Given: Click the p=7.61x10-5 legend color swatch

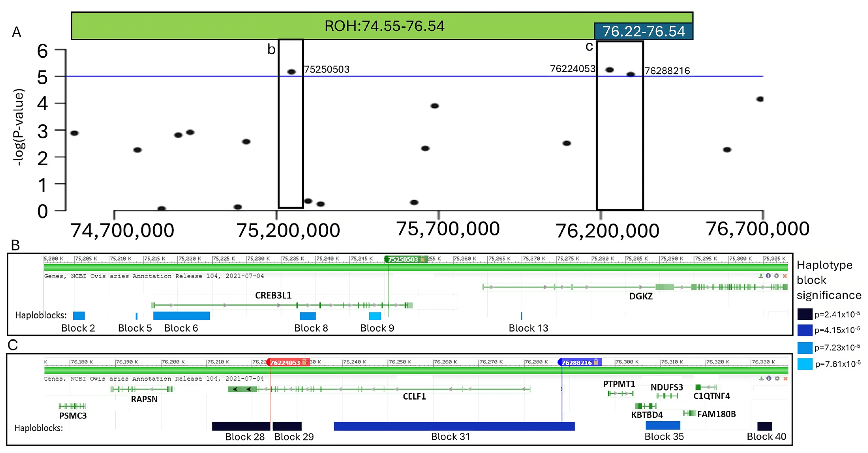Looking at the screenshot, I should pos(805,364).
